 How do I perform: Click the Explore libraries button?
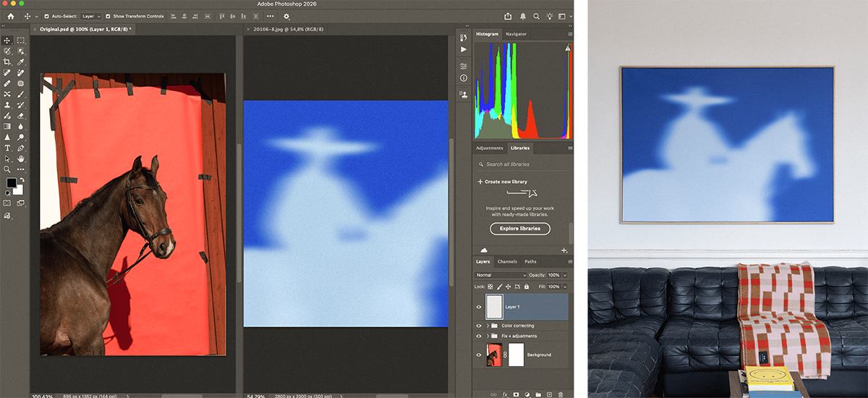(519, 229)
